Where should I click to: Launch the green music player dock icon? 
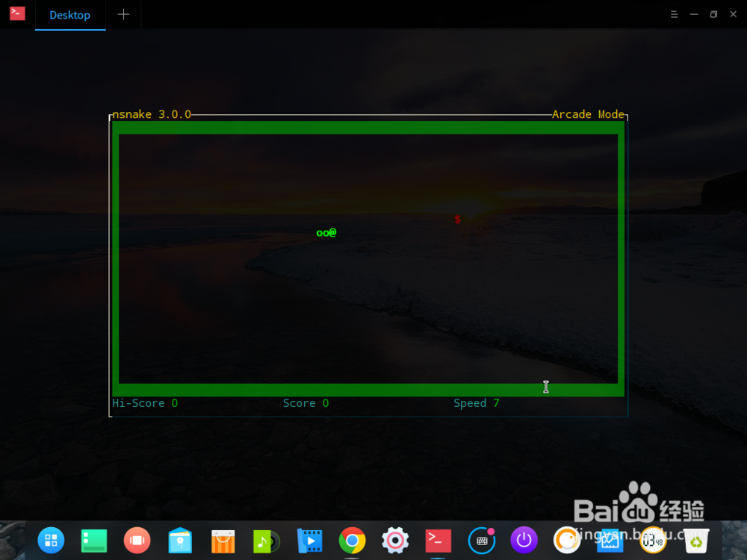(x=266, y=541)
